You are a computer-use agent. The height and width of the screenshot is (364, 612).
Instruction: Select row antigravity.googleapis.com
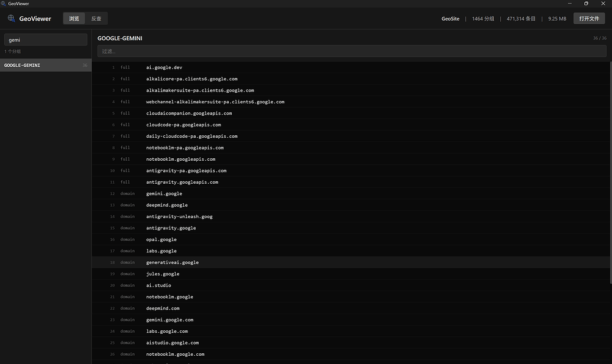(x=351, y=182)
